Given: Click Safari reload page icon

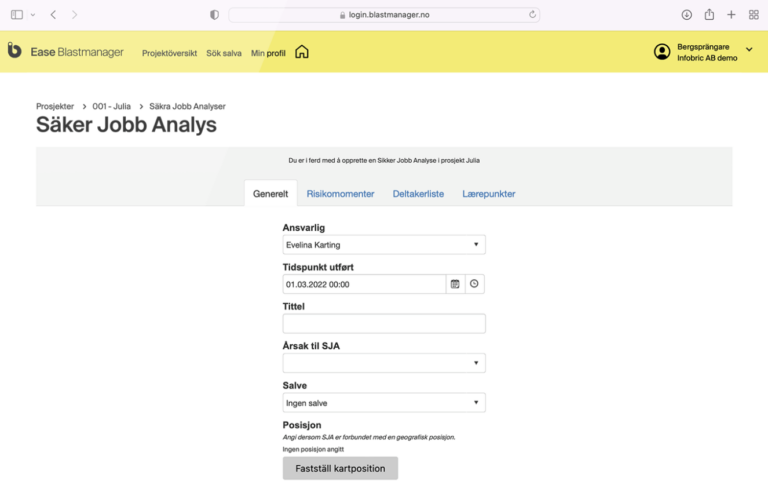Looking at the screenshot, I should pos(533,15).
